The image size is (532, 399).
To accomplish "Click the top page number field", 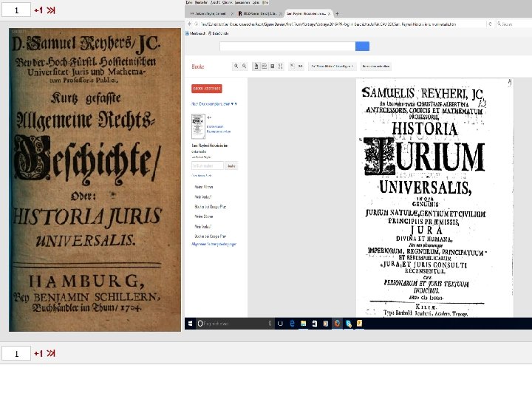I will point(16,10).
